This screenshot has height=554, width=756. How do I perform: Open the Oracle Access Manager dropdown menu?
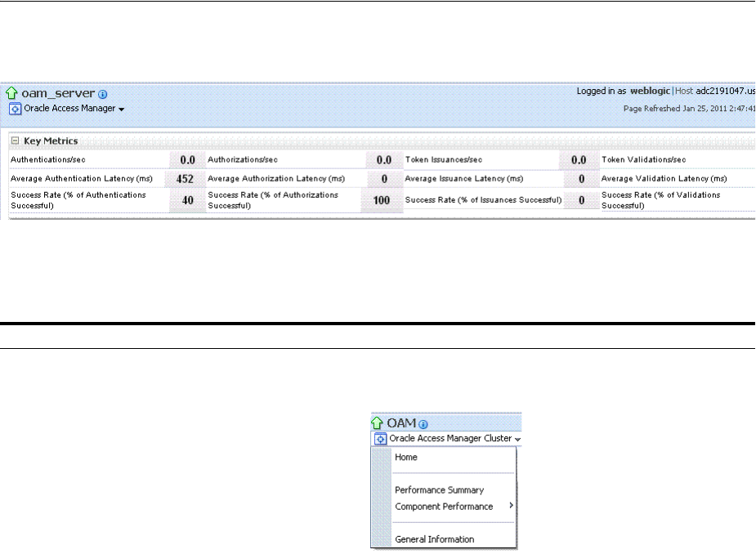click(122, 109)
